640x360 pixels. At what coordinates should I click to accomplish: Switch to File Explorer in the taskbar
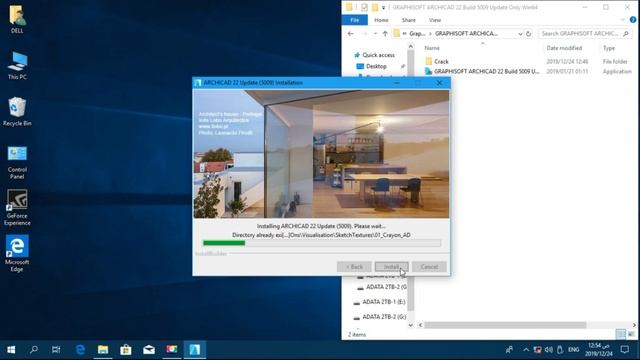(103, 350)
